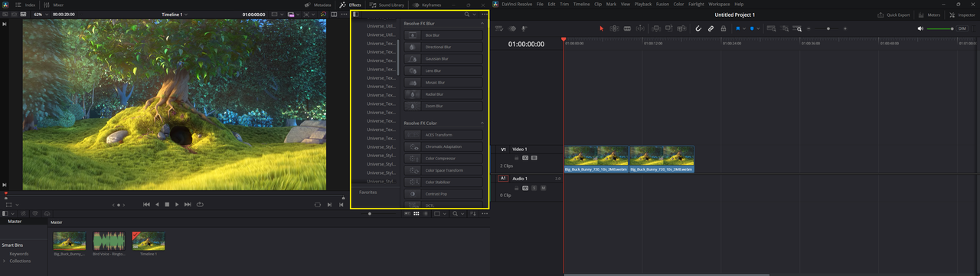Click the effects search magnifier icon
This screenshot has height=276, width=980.
click(x=467, y=14)
